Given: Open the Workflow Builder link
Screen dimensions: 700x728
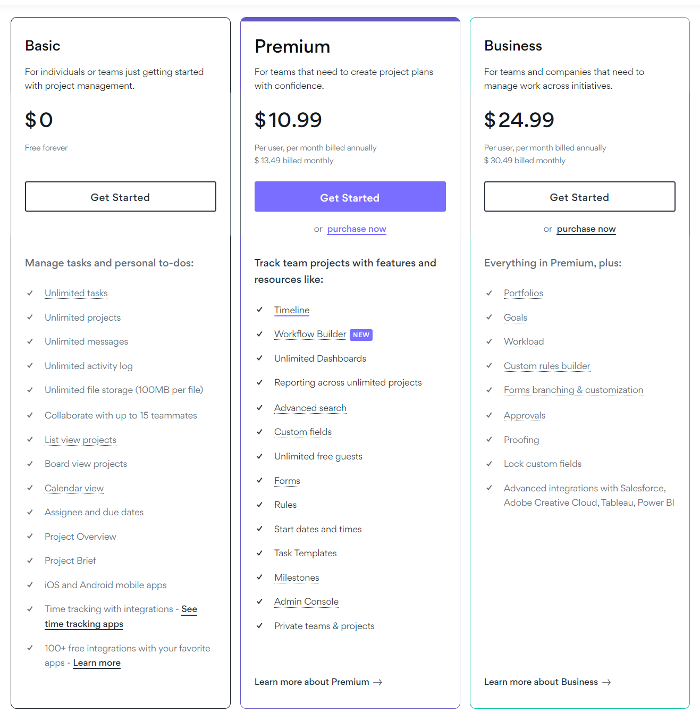Looking at the screenshot, I should [x=310, y=334].
